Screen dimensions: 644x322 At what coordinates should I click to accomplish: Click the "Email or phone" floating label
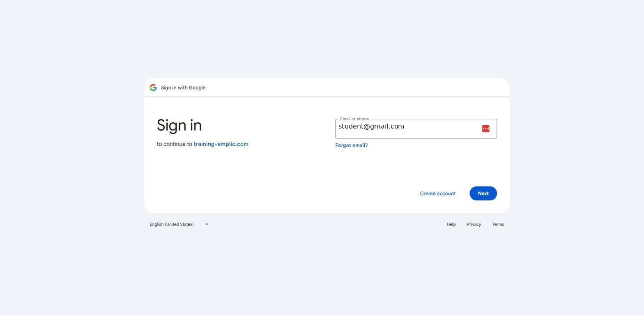tap(354, 119)
